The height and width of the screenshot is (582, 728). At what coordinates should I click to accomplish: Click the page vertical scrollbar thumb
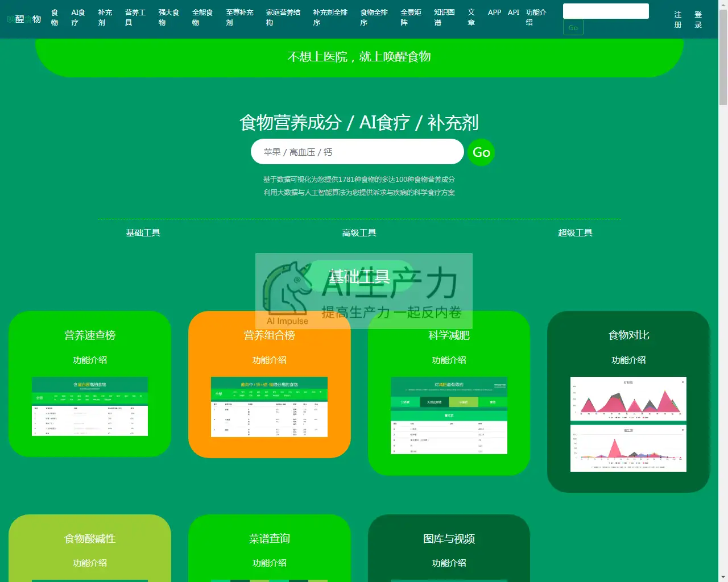coord(723,57)
